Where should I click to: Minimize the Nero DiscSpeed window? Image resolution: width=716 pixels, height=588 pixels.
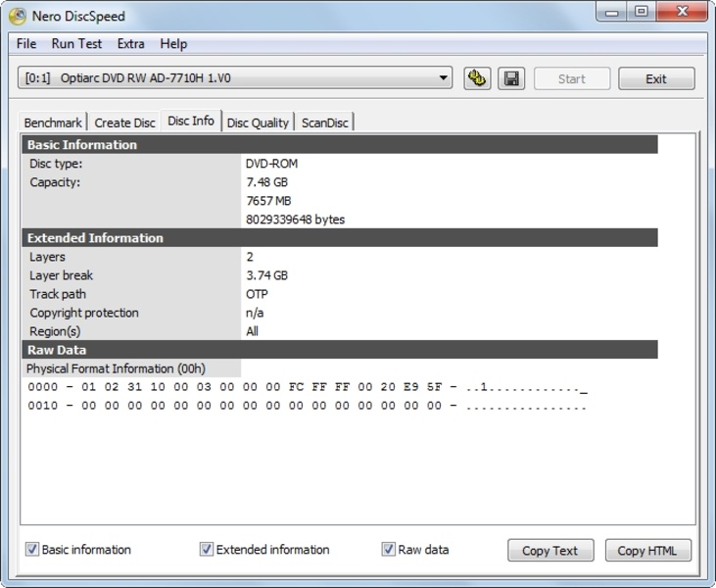point(611,12)
